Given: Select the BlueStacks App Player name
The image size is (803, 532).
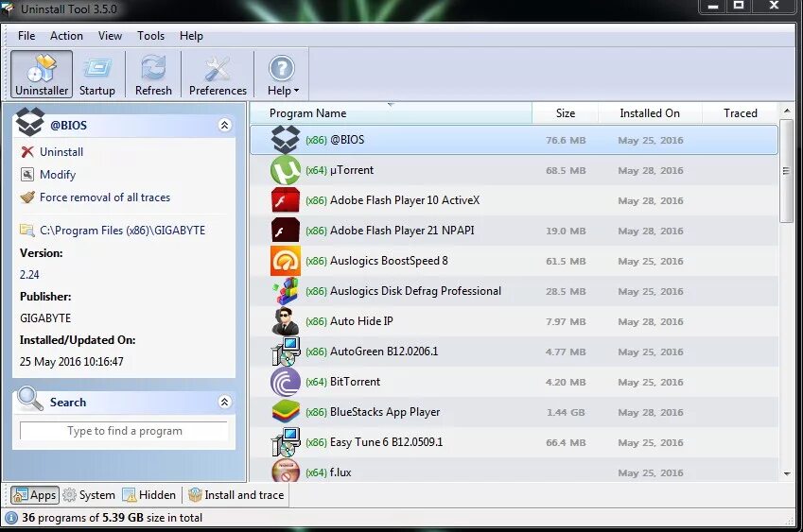Looking at the screenshot, I should click(x=385, y=412).
